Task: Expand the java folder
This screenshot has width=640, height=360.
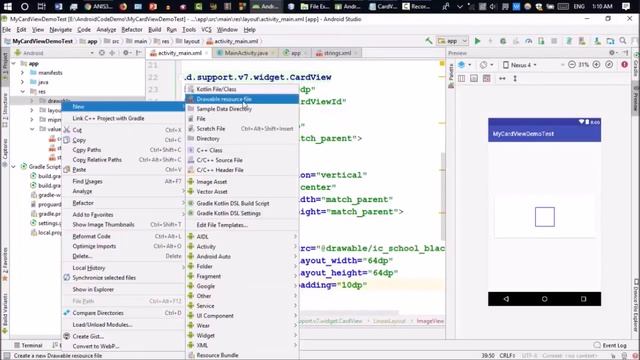Action: click(x=22, y=82)
